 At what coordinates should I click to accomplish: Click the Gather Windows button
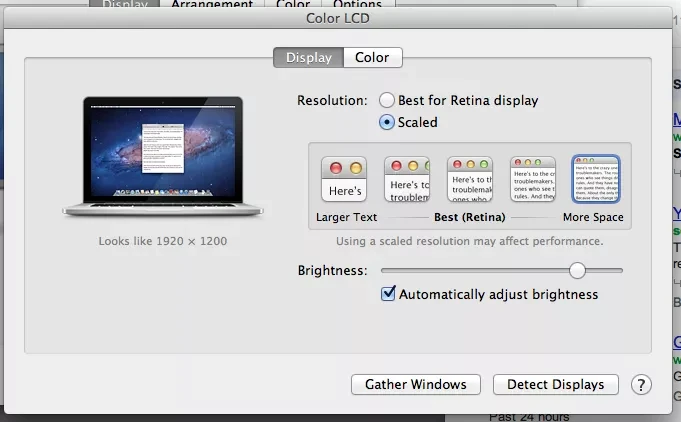click(416, 385)
